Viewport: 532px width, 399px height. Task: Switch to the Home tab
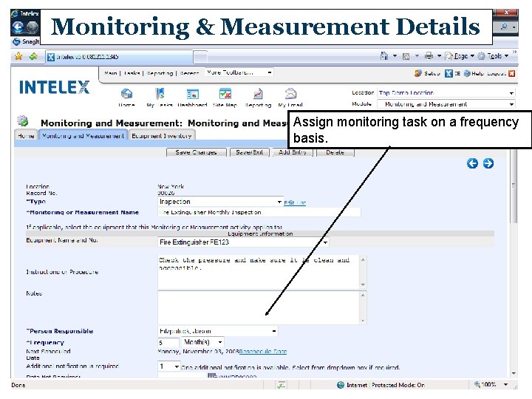26,136
